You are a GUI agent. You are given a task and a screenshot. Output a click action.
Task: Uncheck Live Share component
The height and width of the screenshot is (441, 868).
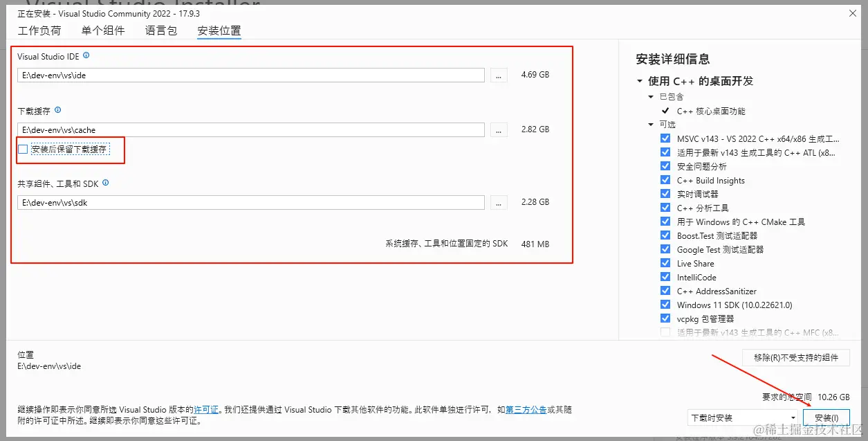tap(665, 263)
